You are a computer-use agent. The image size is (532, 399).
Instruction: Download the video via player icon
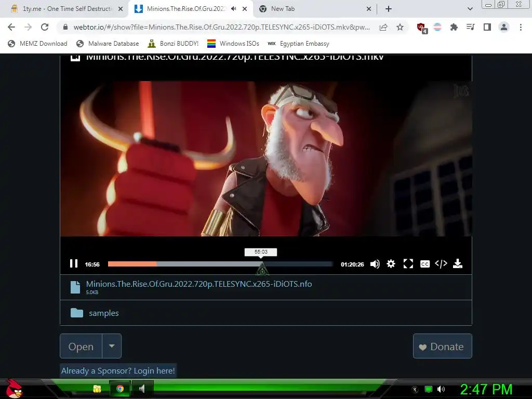click(x=457, y=263)
